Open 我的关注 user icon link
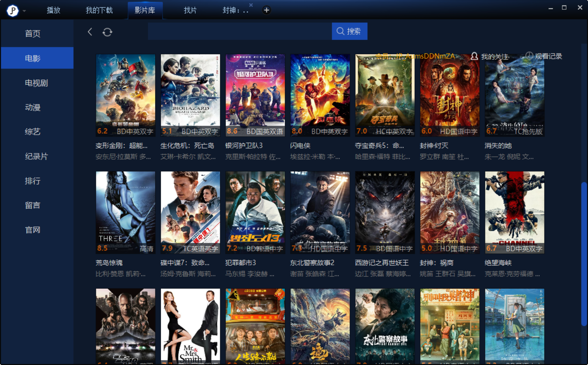The height and width of the screenshot is (365, 588). pos(490,56)
